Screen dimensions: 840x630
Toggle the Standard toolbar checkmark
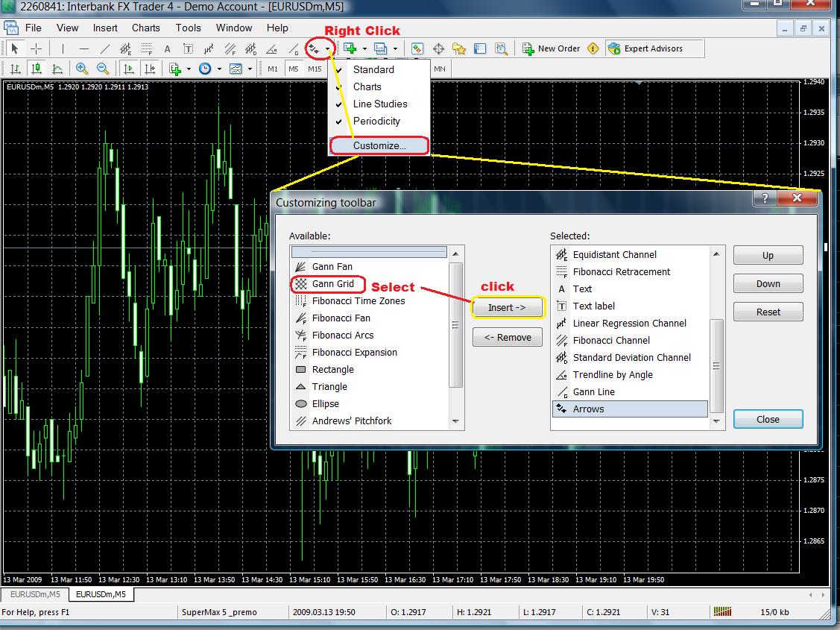click(x=373, y=69)
